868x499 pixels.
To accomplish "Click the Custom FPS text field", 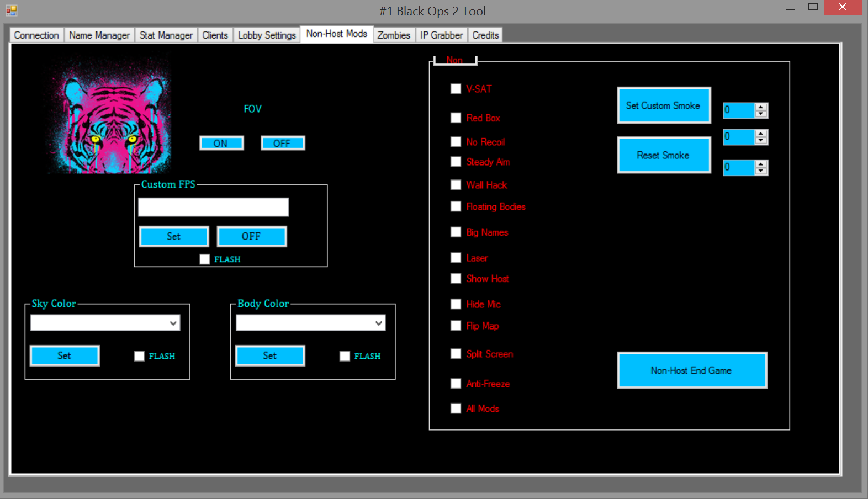I will 213,207.
